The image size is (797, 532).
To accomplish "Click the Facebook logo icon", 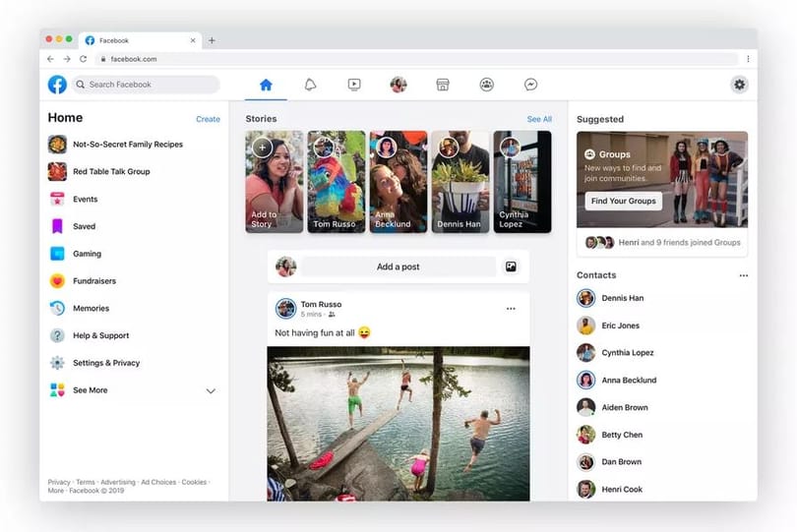I will click(x=57, y=85).
